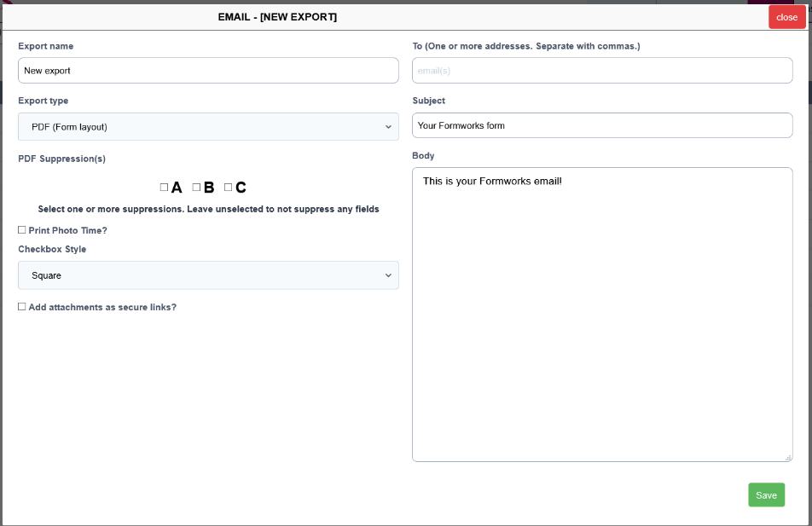The image size is (812, 526).
Task: Enable the Print Photo Time checkbox
Action: click(x=22, y=230)
